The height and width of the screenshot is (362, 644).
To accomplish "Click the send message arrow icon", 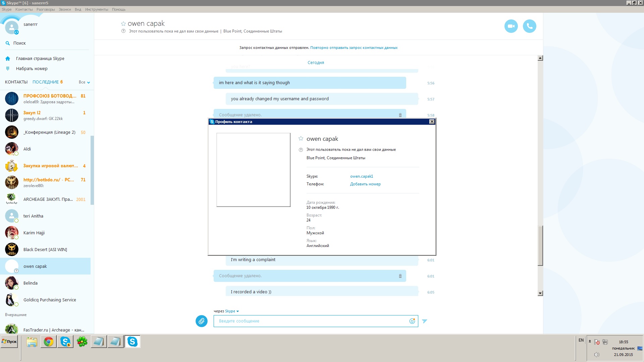I will tap(425, 321).
